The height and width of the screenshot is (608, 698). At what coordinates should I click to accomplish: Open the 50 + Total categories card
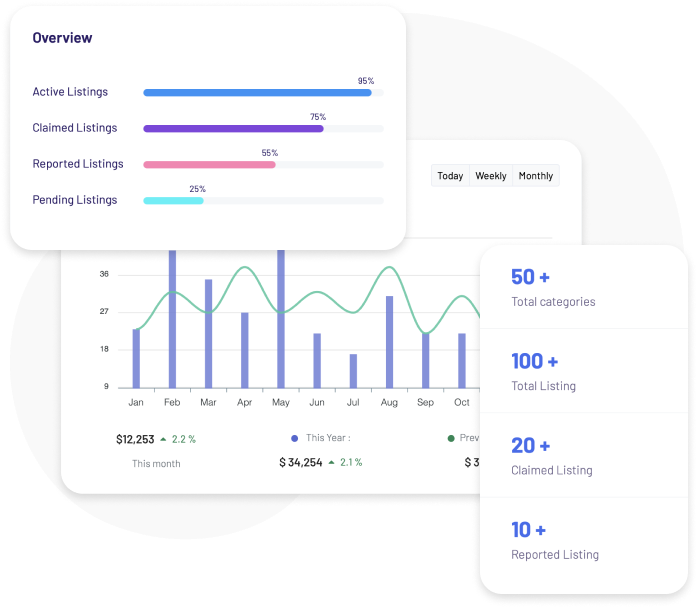click(583, 287)
